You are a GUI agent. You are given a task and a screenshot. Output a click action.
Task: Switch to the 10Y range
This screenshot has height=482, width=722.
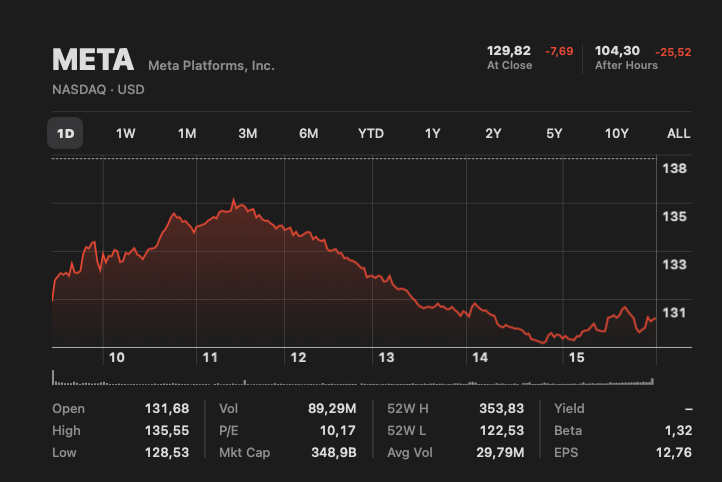point(617,133)
